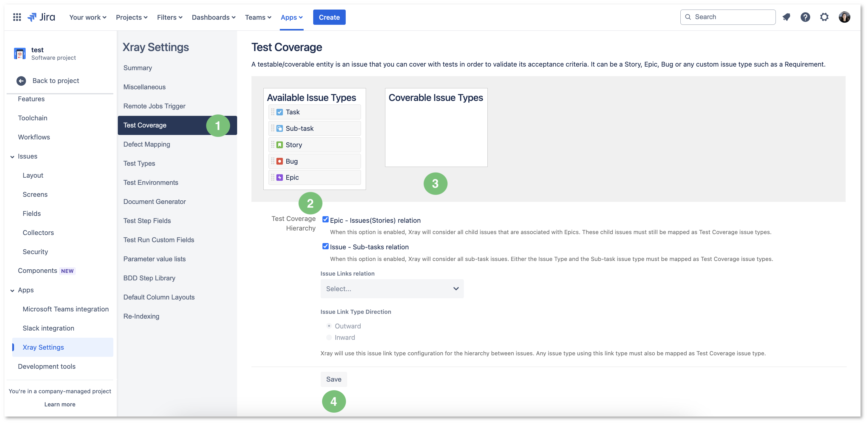Grab the drag handle of Epic row
Image resolution: width=868 pixels, height=424 pixels.
coord(273,177)
